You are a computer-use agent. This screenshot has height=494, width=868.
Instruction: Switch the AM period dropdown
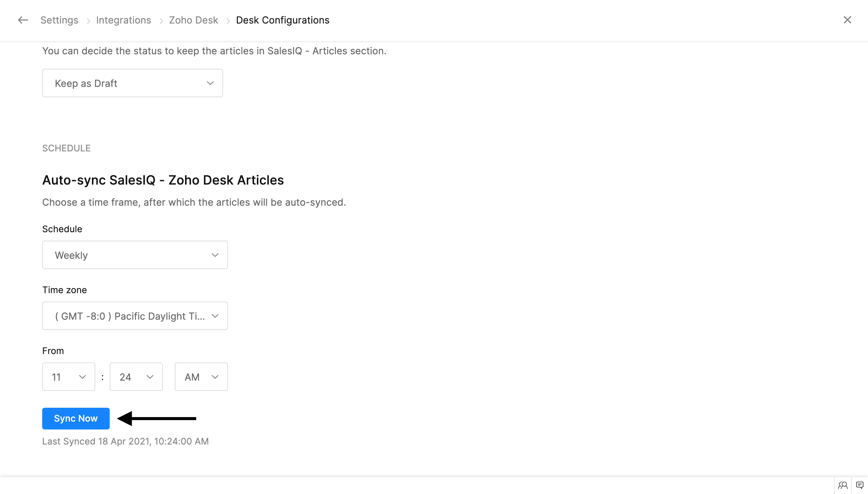pos(201,377)
